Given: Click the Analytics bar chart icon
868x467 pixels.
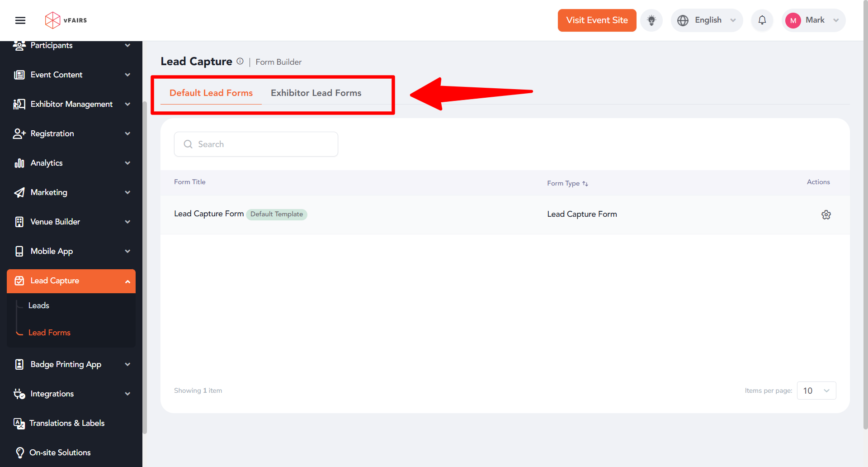Looking at the screenshot, I should click(x=19, y=163).
